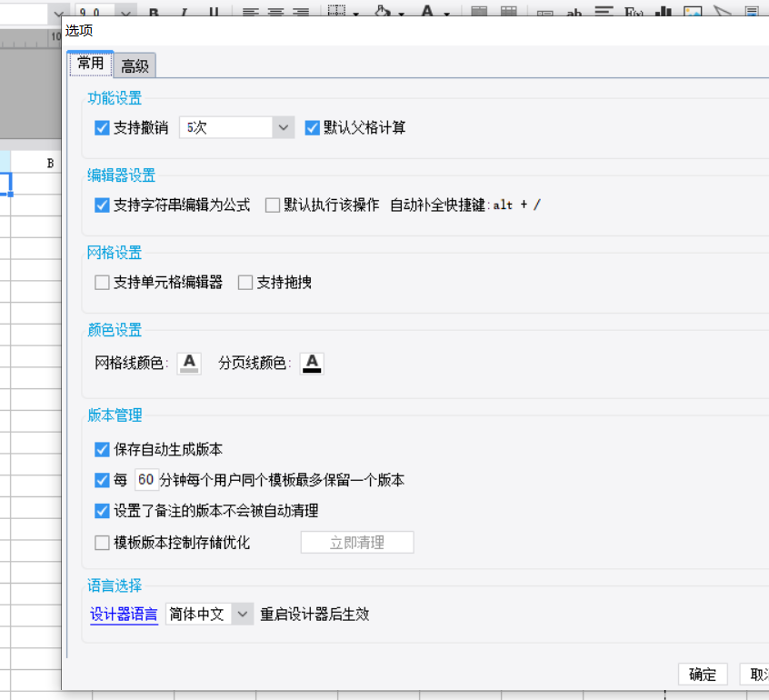769x700 pixels.
Task: Open the 设计器语言 link
Action: (125, 615)
